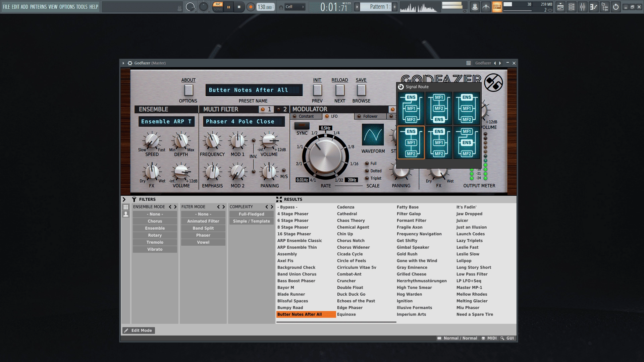Click the large LFO RATE knob
This screenshot has width=644, height=362.
pos(325,157)
